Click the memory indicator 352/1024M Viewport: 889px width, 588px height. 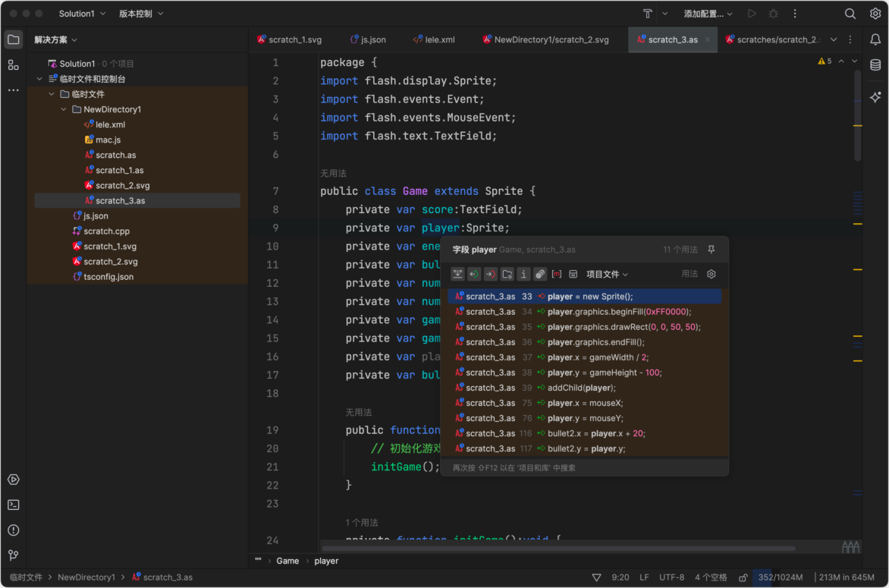point(781,578)
